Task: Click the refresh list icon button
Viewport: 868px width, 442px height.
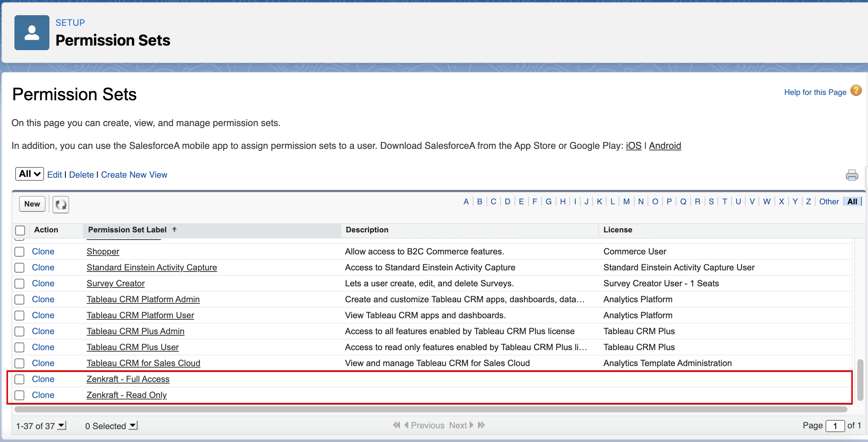Action: (61, 205)
